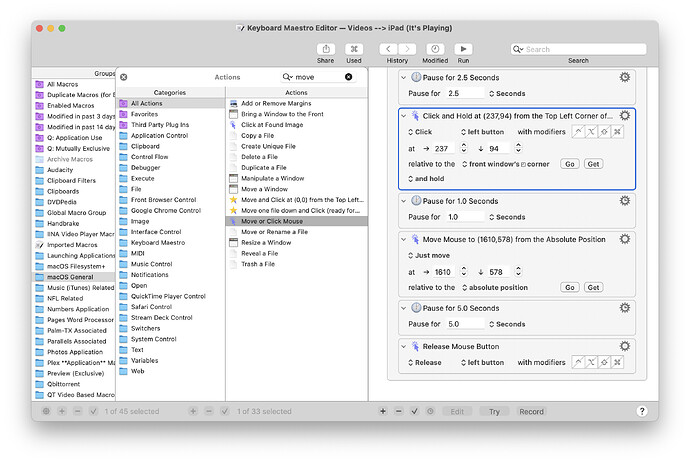
Task: Go back in History with left arrow
Action: (389, 49)
